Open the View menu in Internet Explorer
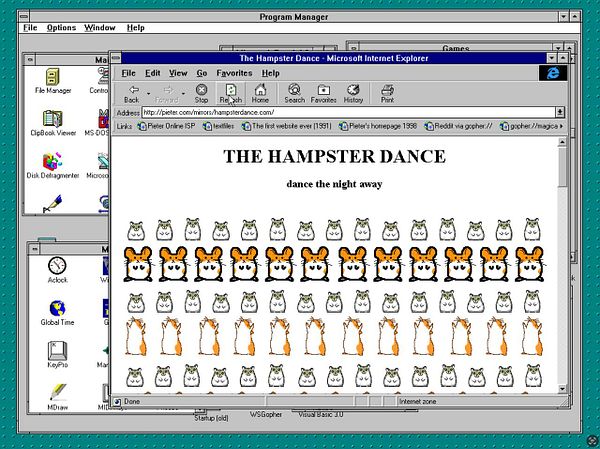 coord(178,73)
